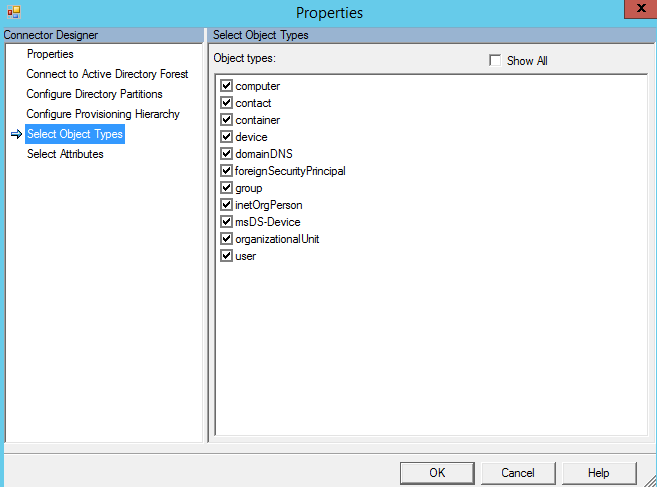Select Configure Directory Partitions step
The width and height of the screenshot is (657, 487).
click(x=94, y=94)
